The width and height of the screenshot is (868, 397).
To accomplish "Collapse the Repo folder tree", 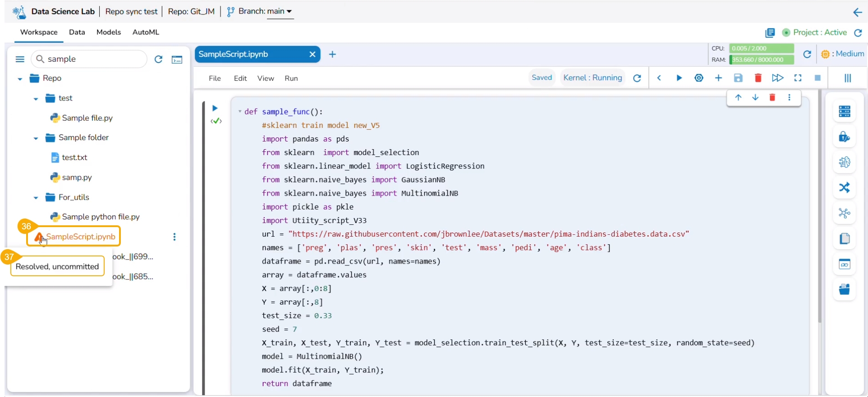I will point(20,79).
